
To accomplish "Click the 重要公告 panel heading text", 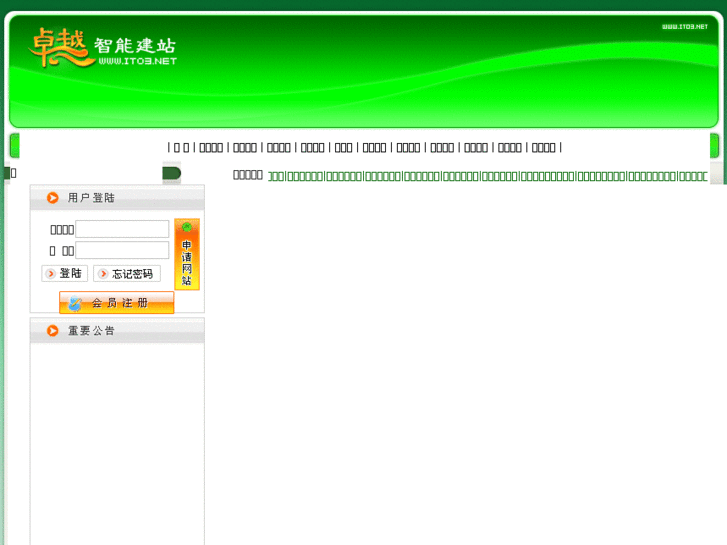I will [x=91, y=331].
